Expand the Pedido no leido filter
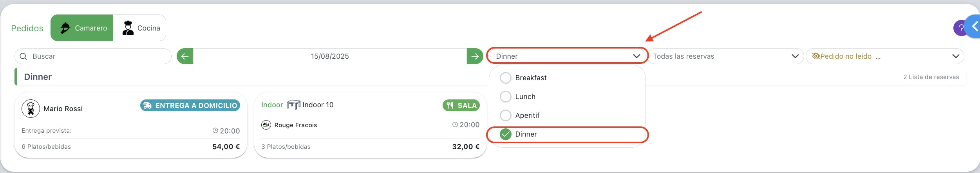Image resolution: width=980 pixels, height=173 pixels. click(x=885, y=56)
